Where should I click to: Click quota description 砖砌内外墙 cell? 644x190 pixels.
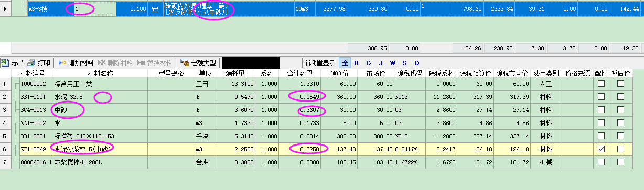tap(228, 9)
